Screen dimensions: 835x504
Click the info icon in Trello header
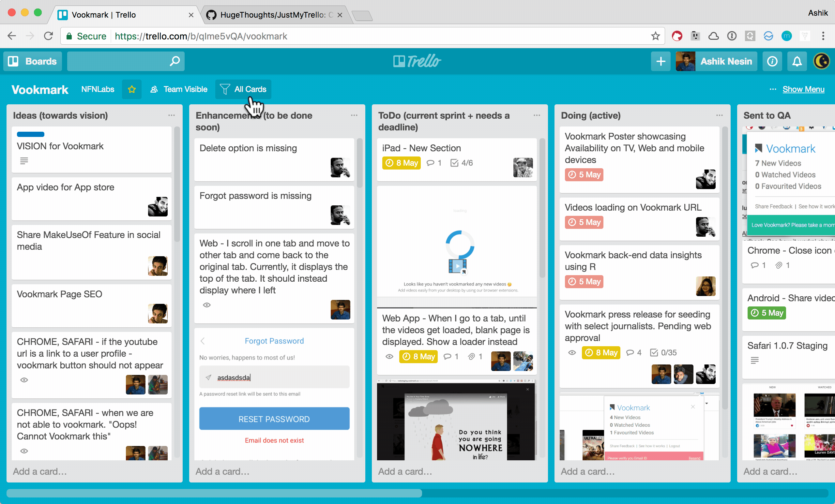click(x=772, y=61)
